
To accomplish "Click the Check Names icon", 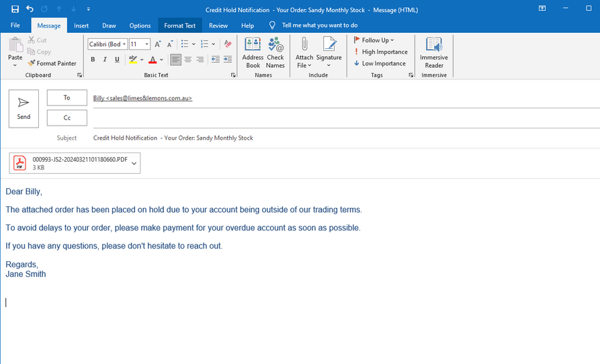I will click(275, 52).
